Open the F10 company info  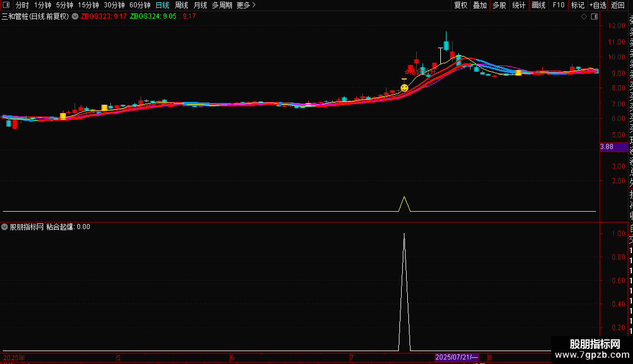[x=558, y=5]
